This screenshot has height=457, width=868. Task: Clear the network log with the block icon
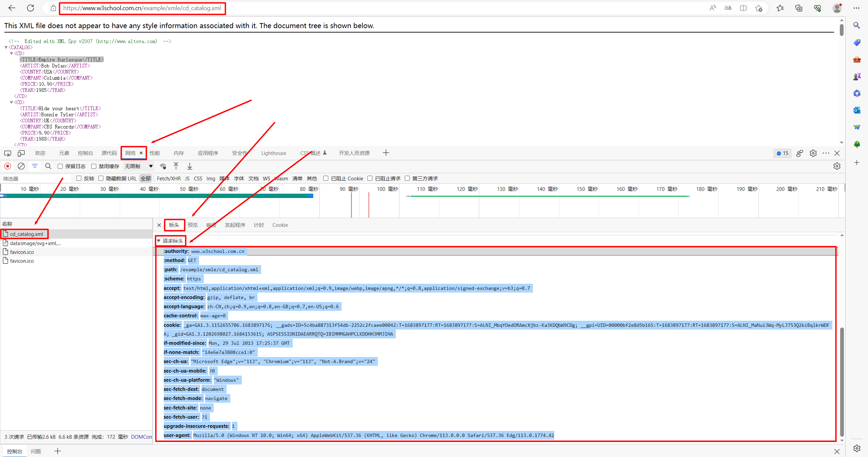click(x=21, y=166)
